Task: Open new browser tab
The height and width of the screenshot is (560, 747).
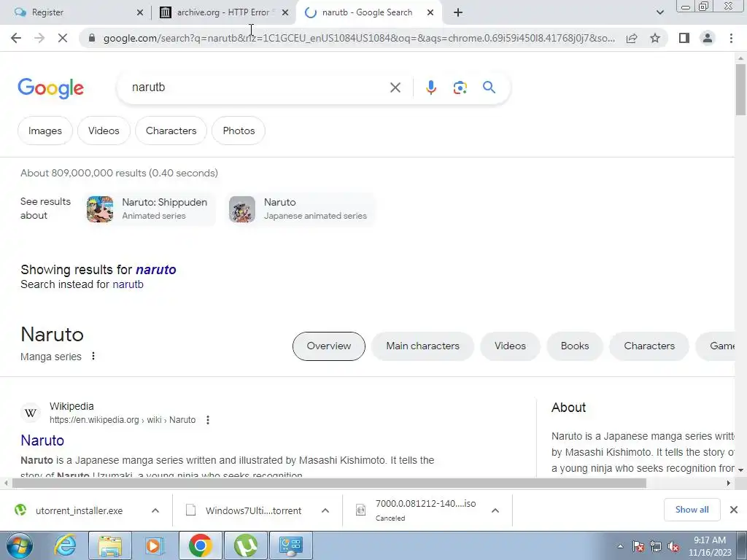Action: tap(458, 12)
